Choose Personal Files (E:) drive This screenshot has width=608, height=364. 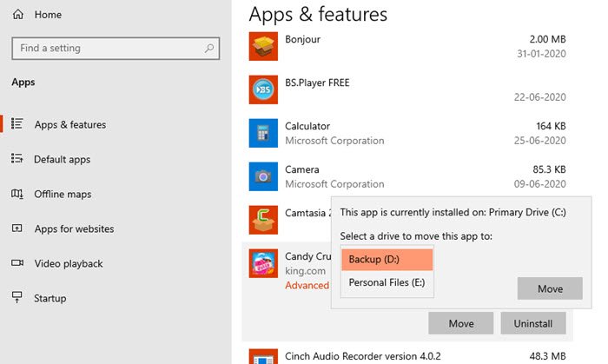(x=387, y=282)
